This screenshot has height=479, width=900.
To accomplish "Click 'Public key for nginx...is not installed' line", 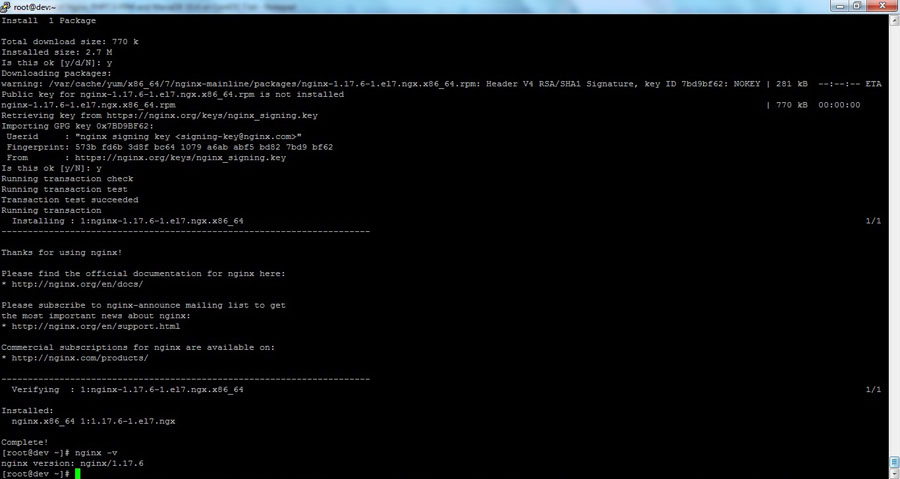I will (172, 95).
